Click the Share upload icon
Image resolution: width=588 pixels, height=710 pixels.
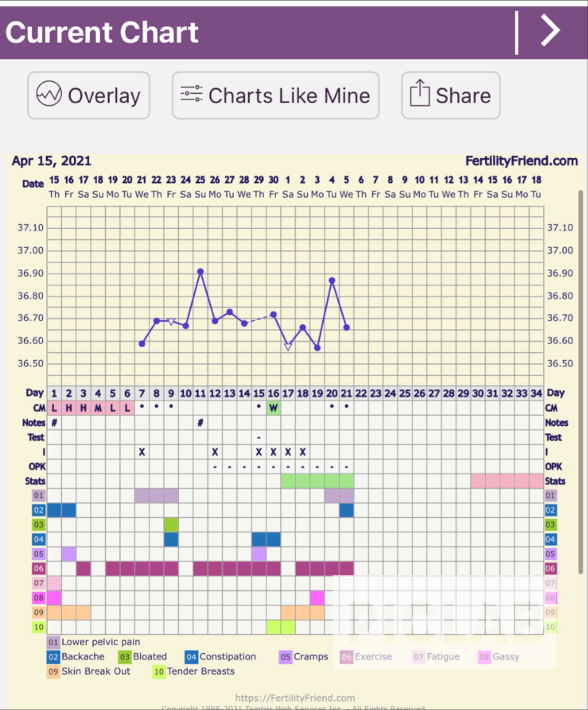[420, 93]
